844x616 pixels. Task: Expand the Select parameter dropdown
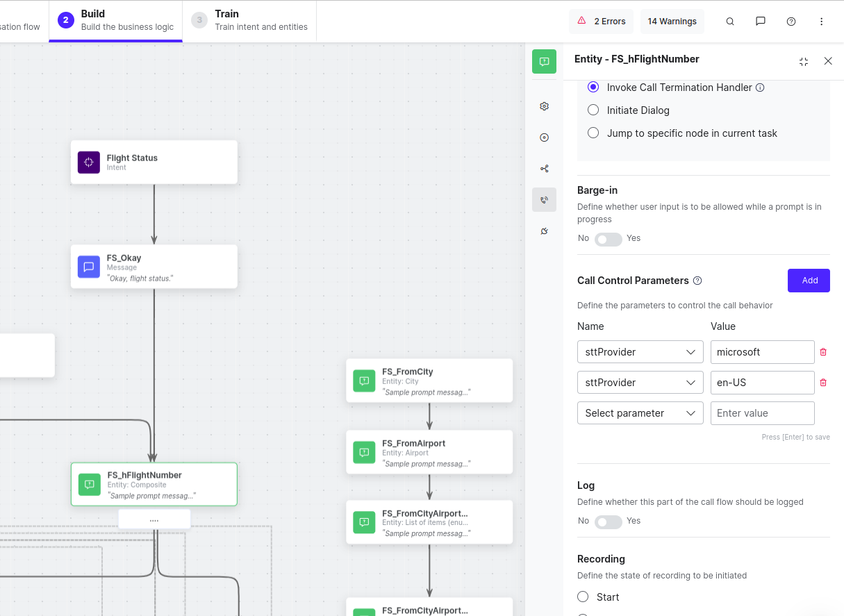640,413
